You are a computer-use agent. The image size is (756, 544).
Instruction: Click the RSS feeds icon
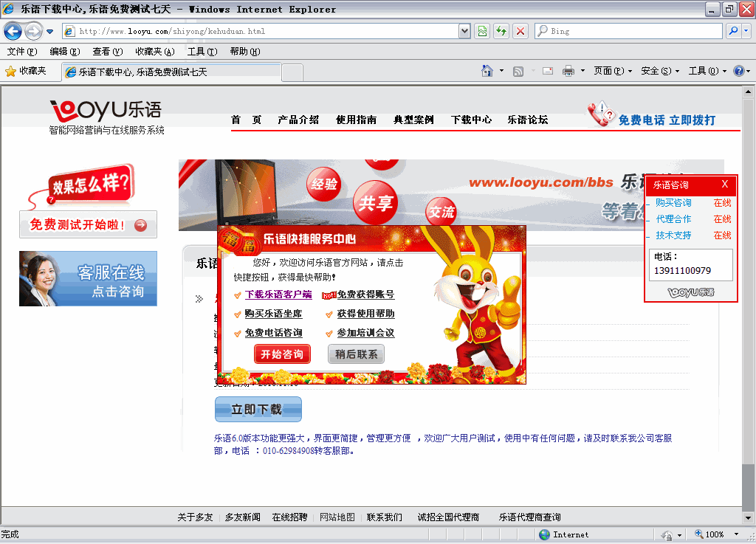[518, 72]
